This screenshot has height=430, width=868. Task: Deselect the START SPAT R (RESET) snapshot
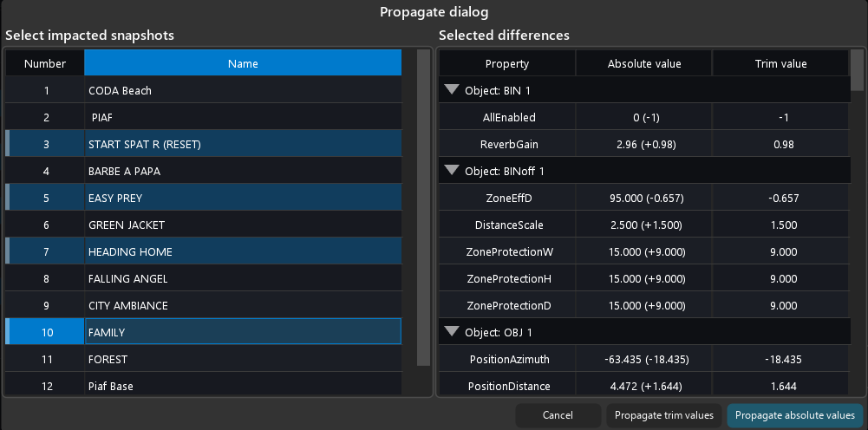click(144, 144)
